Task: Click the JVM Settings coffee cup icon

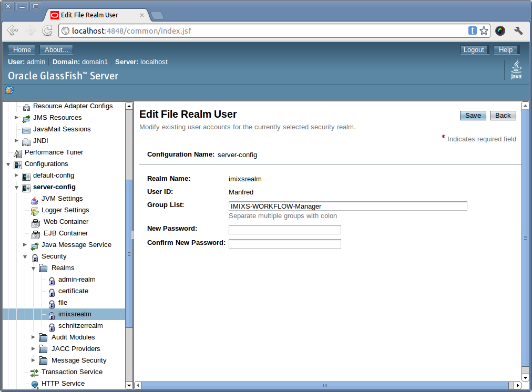Action: pyautogui.click(x=35, y=200)
